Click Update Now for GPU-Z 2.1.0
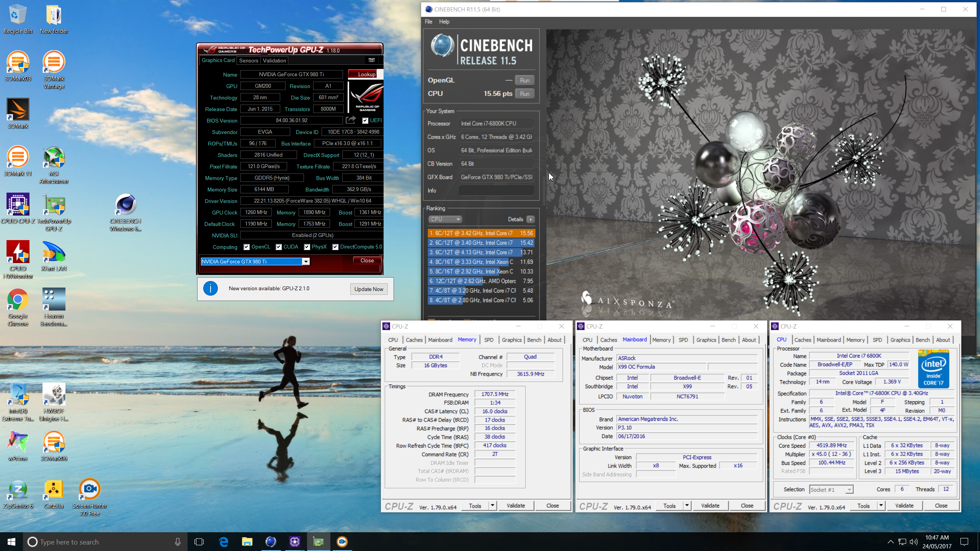Viewport: 980px width, 551px height. tap(369, 289)
